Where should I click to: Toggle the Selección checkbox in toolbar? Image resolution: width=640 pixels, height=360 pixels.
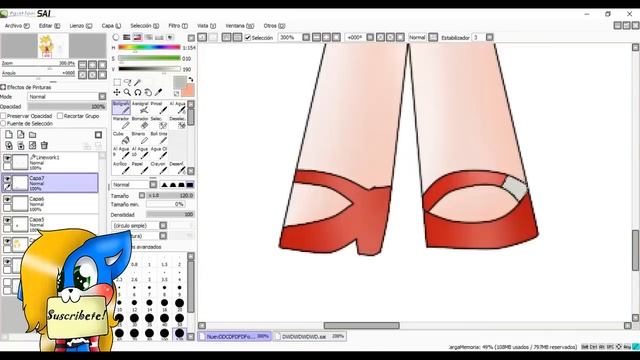[247, 38]
